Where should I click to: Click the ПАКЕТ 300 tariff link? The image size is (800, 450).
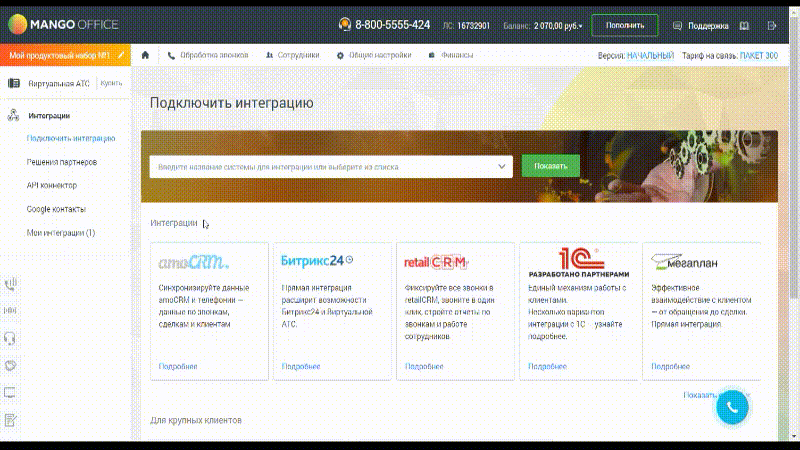(x=759, y=55)
